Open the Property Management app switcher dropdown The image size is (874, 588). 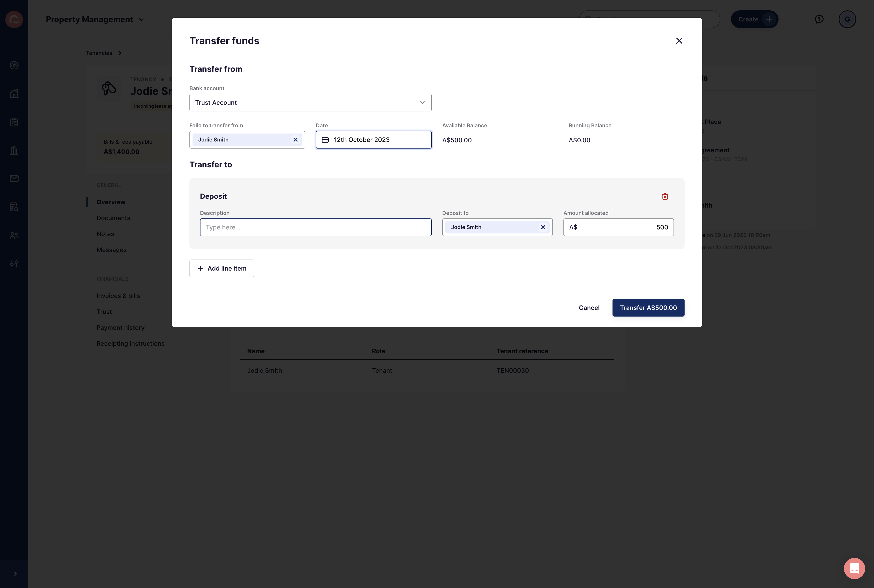pyautogui.click(x=95, y=19)
